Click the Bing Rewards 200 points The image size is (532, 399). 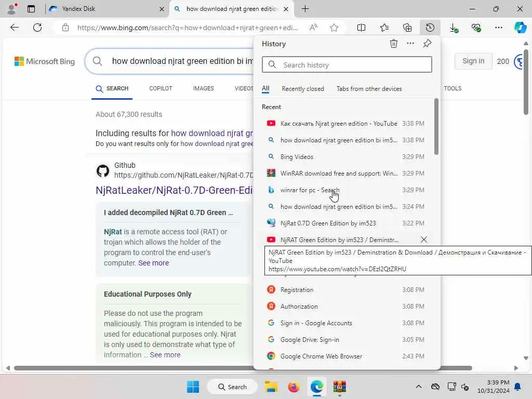(x=503, y=61)
